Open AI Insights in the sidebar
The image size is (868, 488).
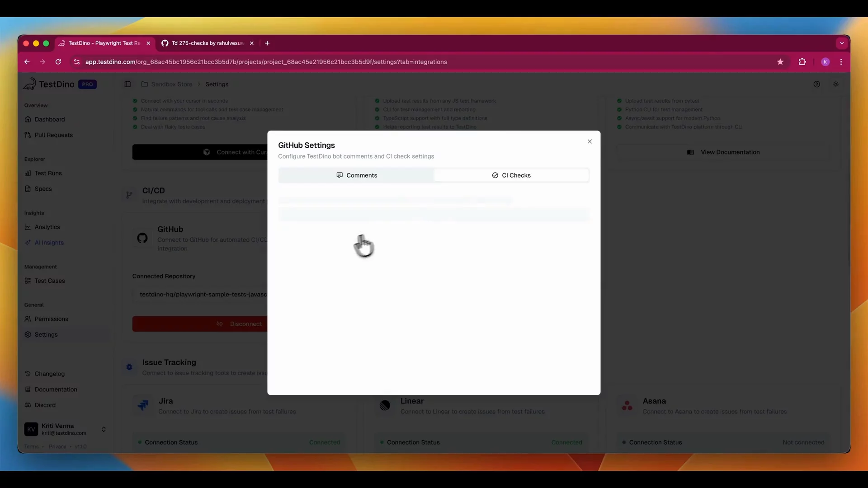(48, 242)
